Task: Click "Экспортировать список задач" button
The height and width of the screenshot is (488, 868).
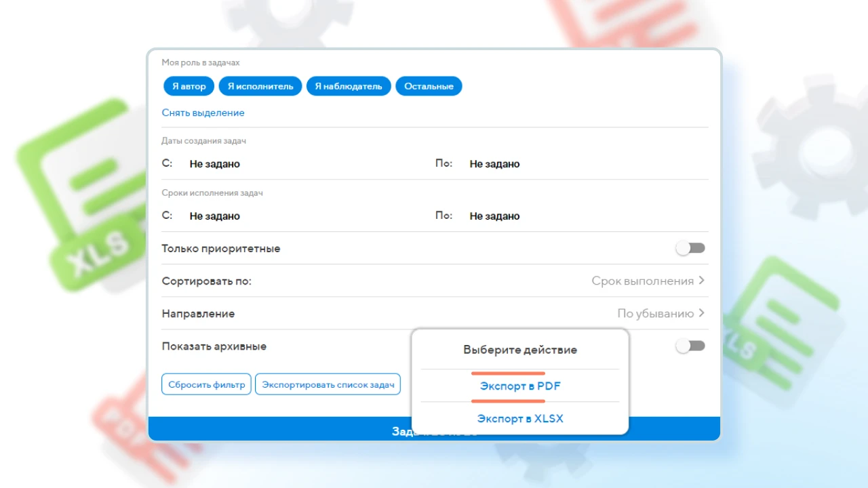Action: [x=328, y=384]
